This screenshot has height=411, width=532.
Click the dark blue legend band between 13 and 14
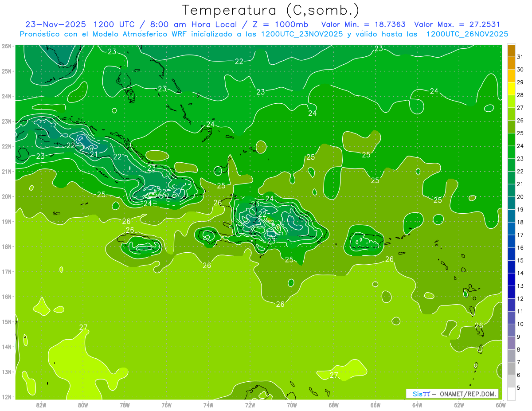[511, 279]
